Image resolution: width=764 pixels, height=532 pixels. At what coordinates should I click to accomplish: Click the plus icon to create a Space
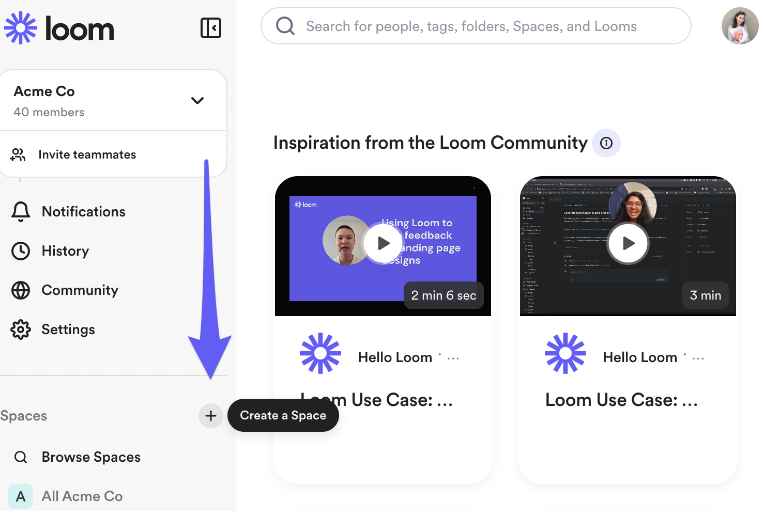210,416
